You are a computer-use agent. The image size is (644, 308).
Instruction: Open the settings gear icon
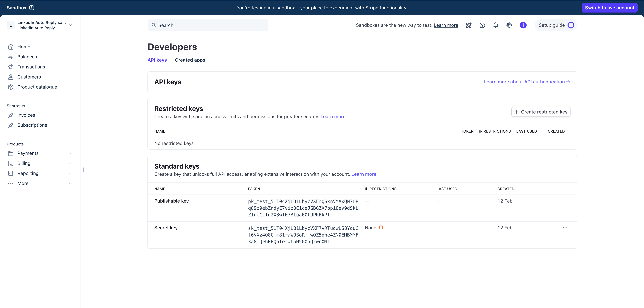(x=509, y=25)
